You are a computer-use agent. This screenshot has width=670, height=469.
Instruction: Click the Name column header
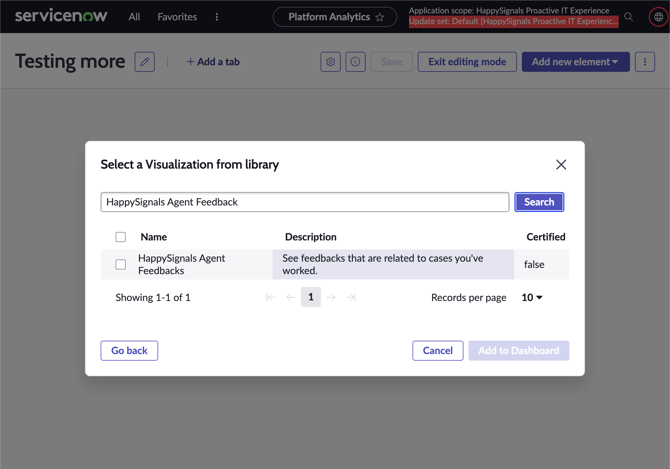153,237
